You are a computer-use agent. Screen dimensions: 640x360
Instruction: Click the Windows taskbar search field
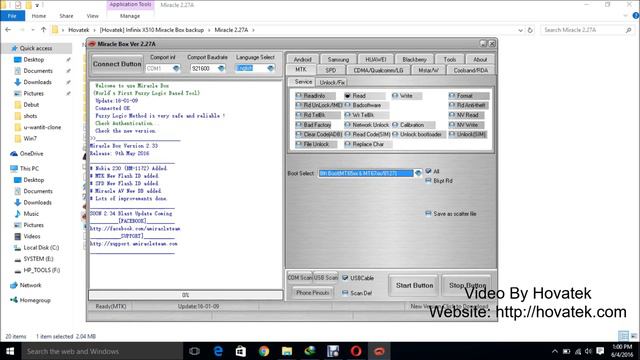pyautogui.click(x=102, y=351)
